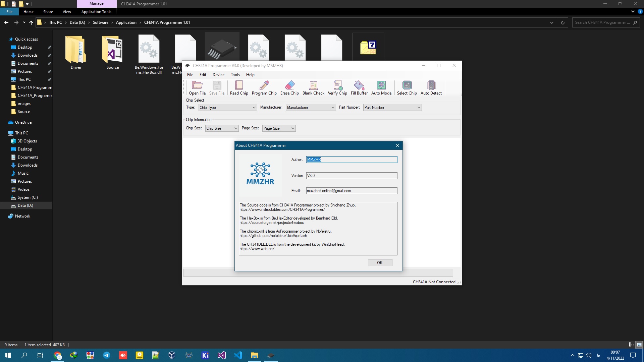Click the Verify Chip toolbar icon

(337, 88)
